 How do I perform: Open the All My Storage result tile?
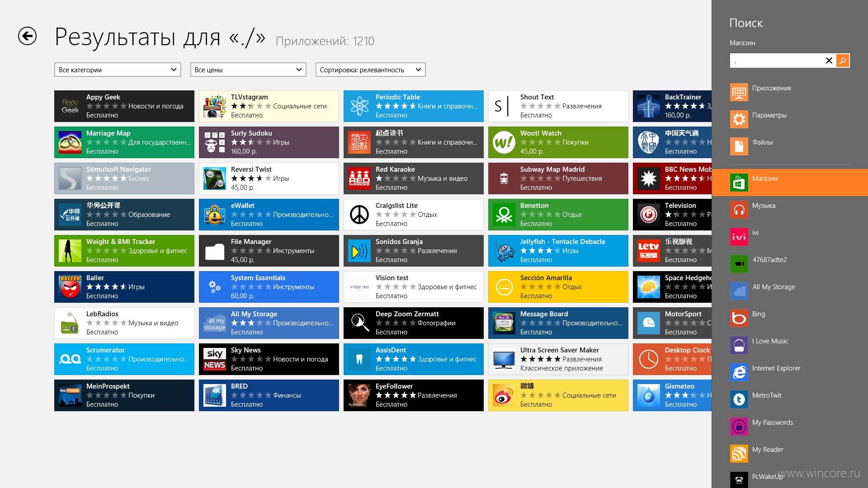(x=269, y=323)
